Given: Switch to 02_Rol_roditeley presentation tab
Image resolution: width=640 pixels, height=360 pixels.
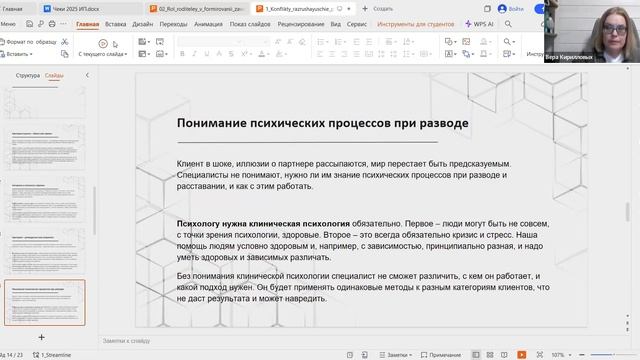Looking at the screenshot, I should click(198, 9).
